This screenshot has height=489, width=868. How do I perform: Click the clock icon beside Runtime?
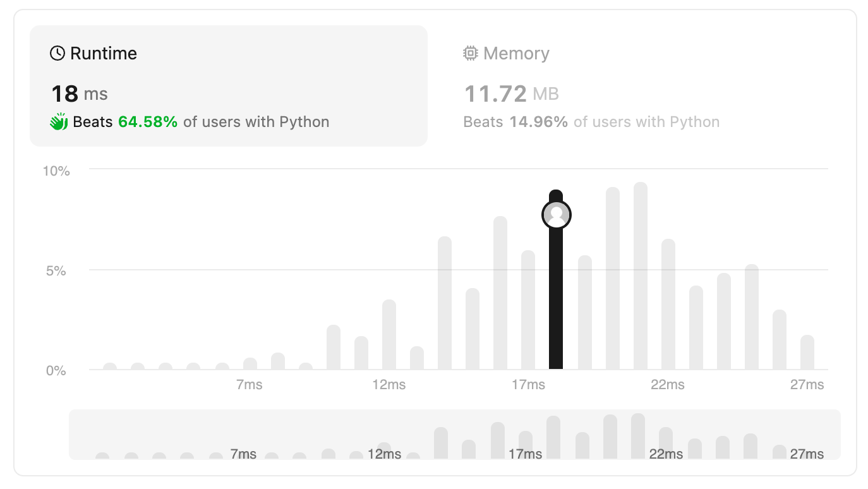(x=57, y=53)
